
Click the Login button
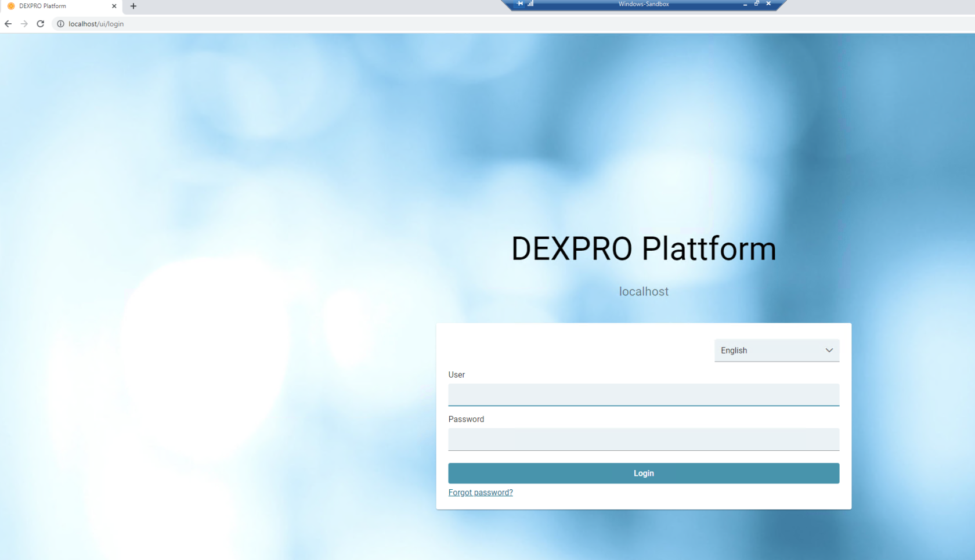pyautogui.click(x=644, y=474)
